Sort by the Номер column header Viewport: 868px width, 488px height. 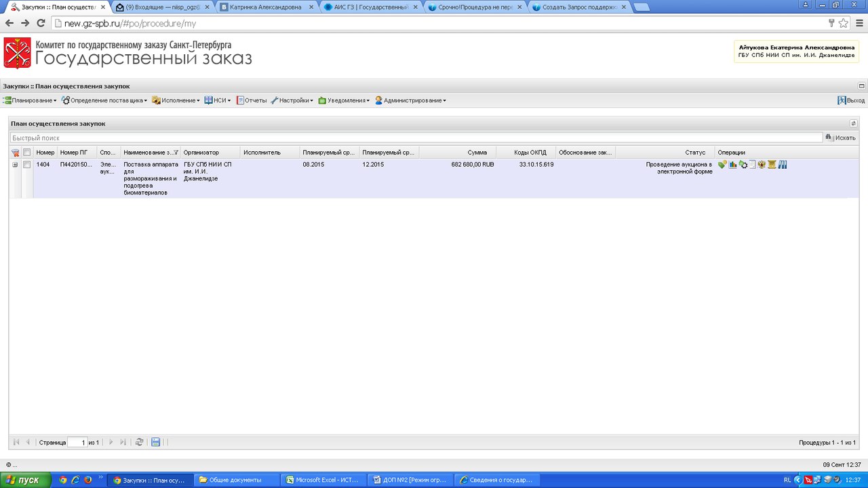click(45, 152)
